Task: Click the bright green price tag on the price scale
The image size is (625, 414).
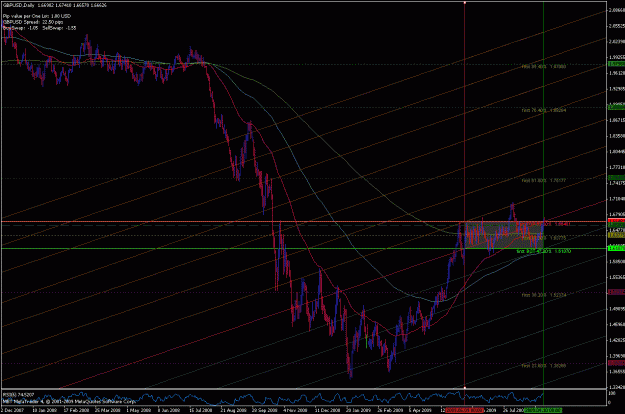Action: [616, 248]
